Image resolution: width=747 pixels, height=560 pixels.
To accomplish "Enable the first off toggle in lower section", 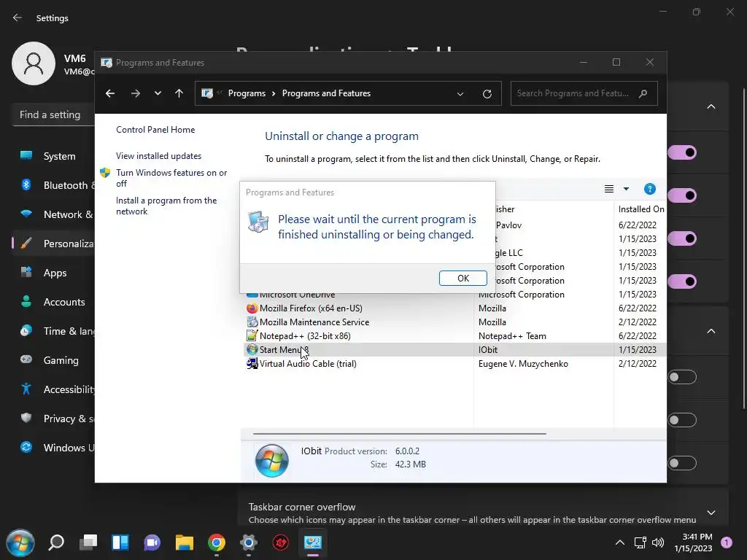I will point(682,377).
